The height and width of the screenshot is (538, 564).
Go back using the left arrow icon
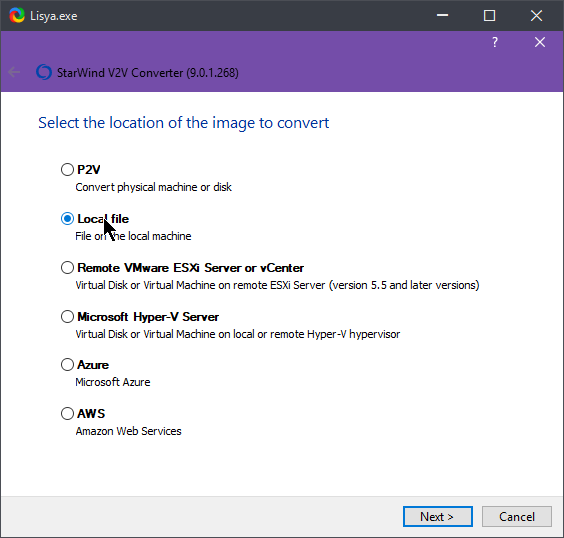[x=14, y=72]
